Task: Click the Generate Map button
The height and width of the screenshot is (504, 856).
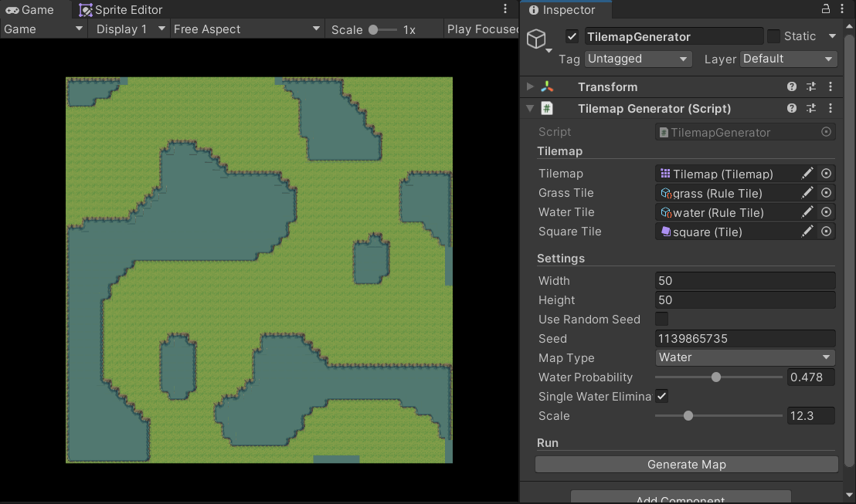Action: pos(686,464)
